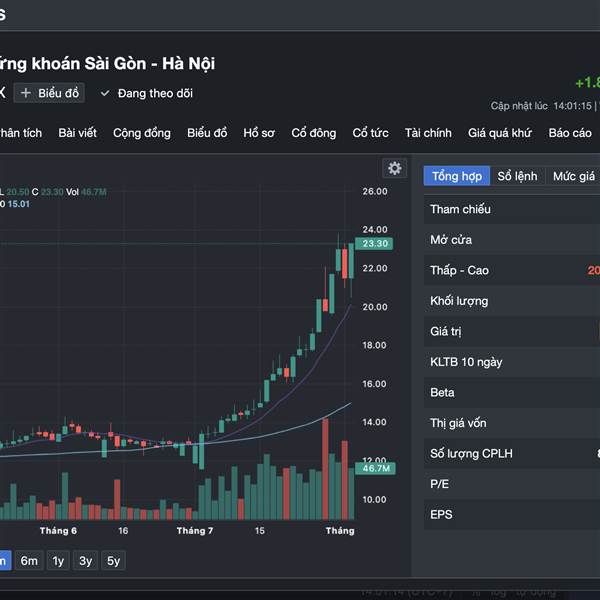Click the Vol 46.7M legend text
The image size is (600, 600).
coord(86,192)
